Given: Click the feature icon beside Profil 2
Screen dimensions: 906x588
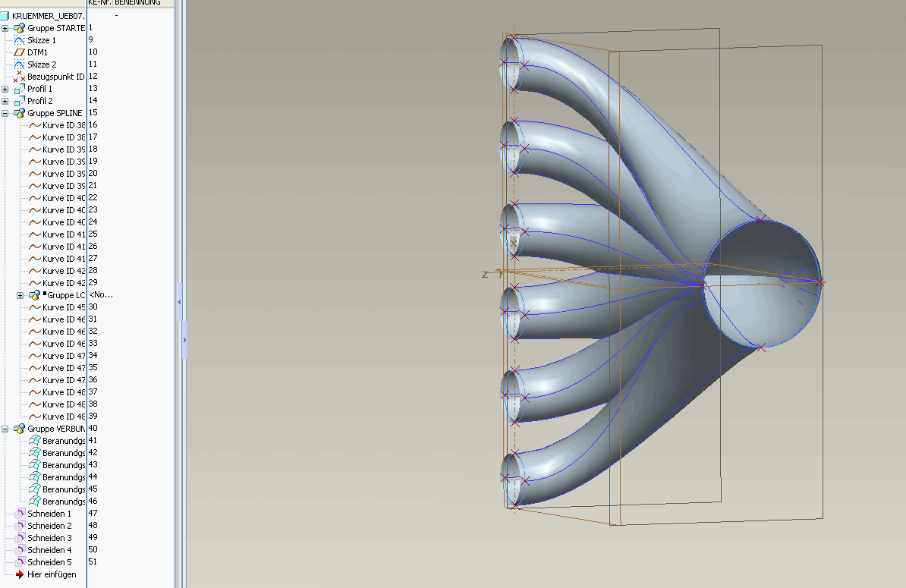Looking at the screenshot, I should coord(19,101).
